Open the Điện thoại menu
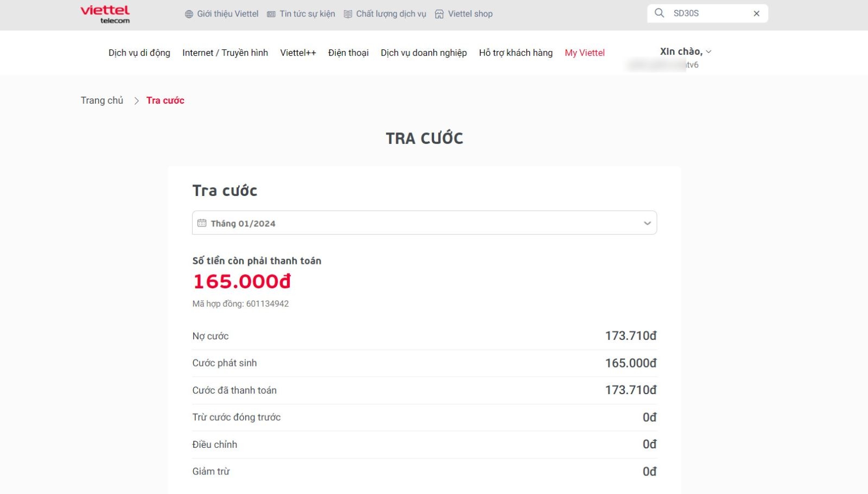Image resolution: width=868 pixels, height=494 pixels. 348,53
